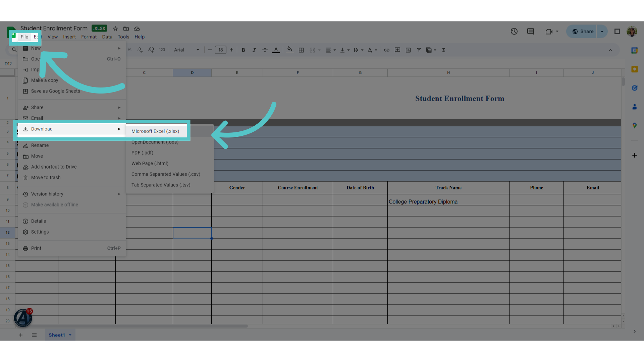
Task: Open the version history clock icon
Action: pyautogui.click(x=514, y=32)
